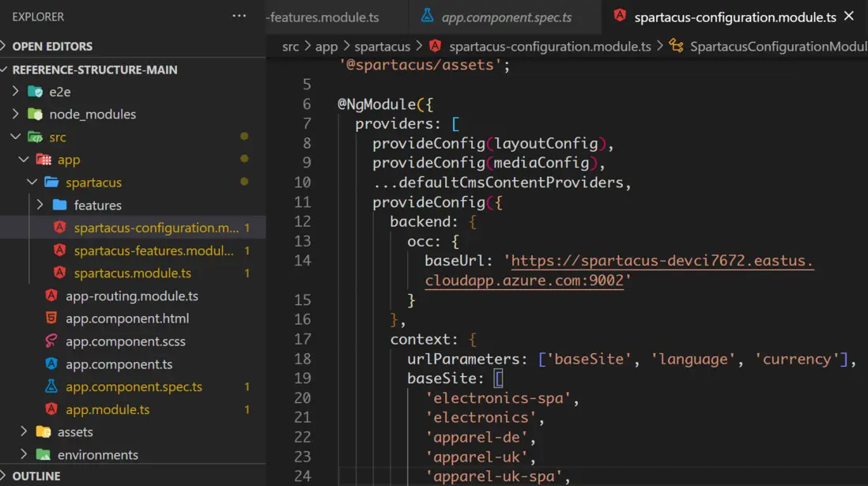Expand the environments folder
Image resolution: width=868 pixels, height=486 pixels.
(x=24, y=455)
